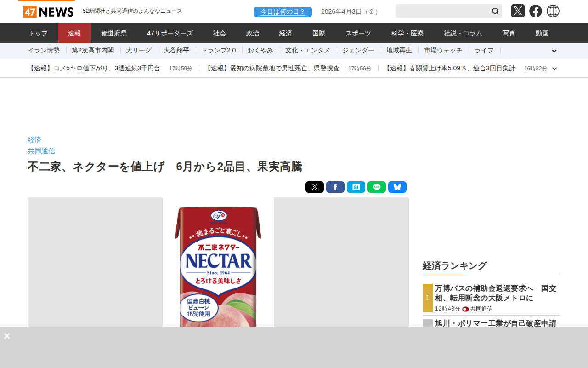
Task: Share article via LINE
Action: [377, 187]
